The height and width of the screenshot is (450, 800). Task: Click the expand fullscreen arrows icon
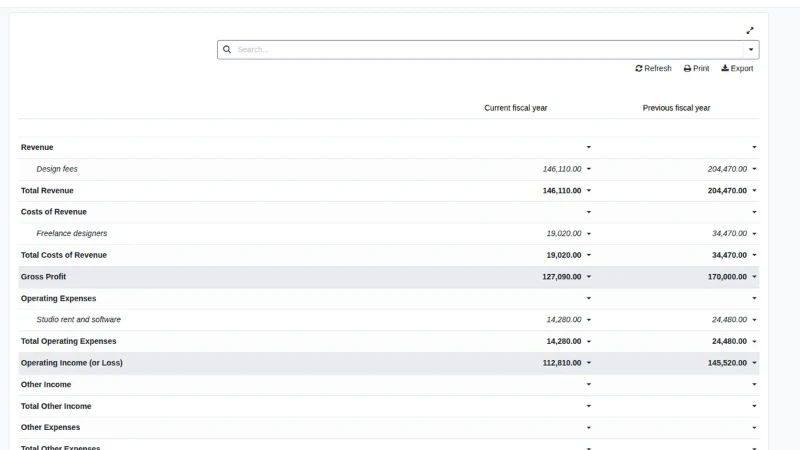pyautogui.click(x=749, y=31)
